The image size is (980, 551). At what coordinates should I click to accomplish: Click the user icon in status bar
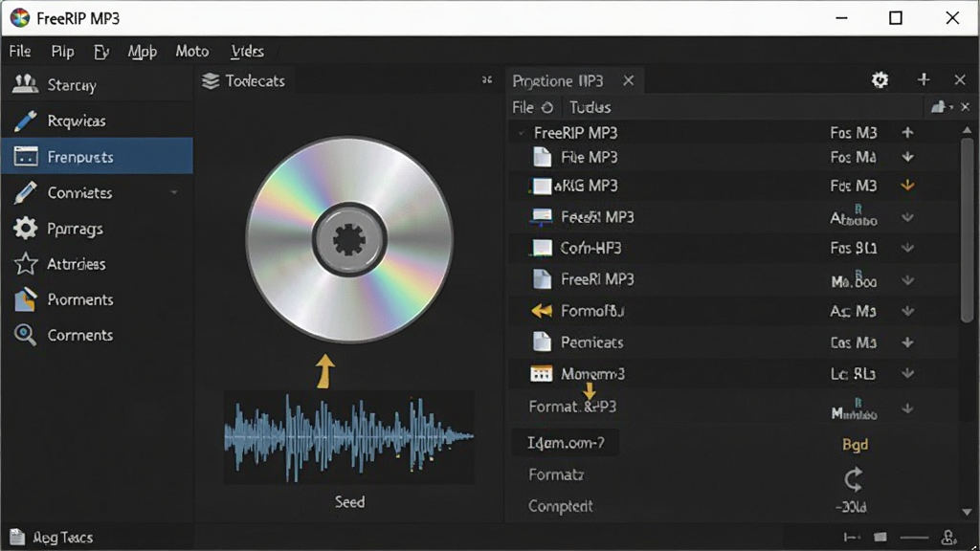pyautogui.click(x=948, y=538)
